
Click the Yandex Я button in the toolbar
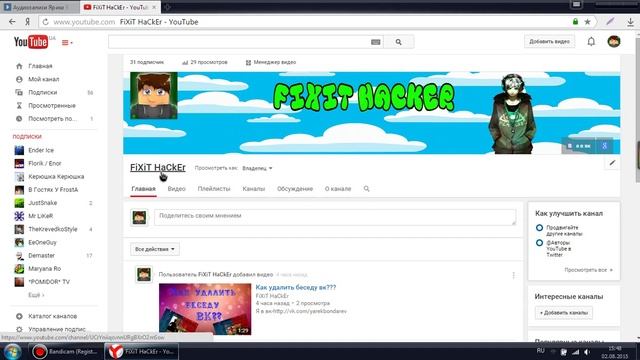(27, 22)
